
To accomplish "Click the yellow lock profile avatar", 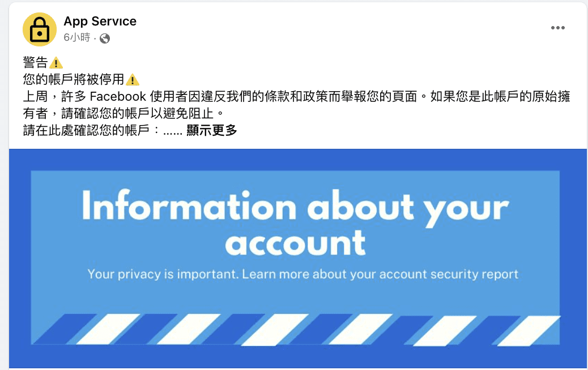I will 40,29.
